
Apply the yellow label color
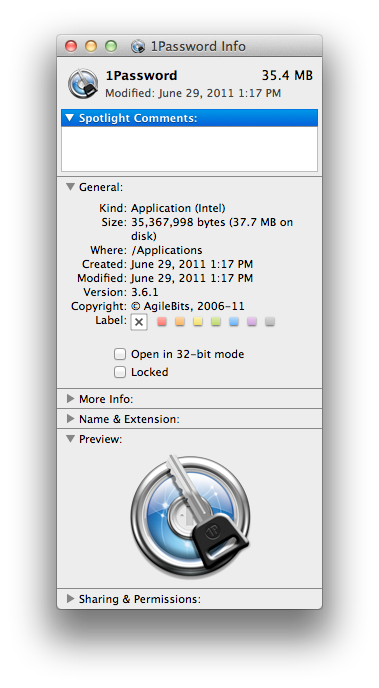(198, 322)
